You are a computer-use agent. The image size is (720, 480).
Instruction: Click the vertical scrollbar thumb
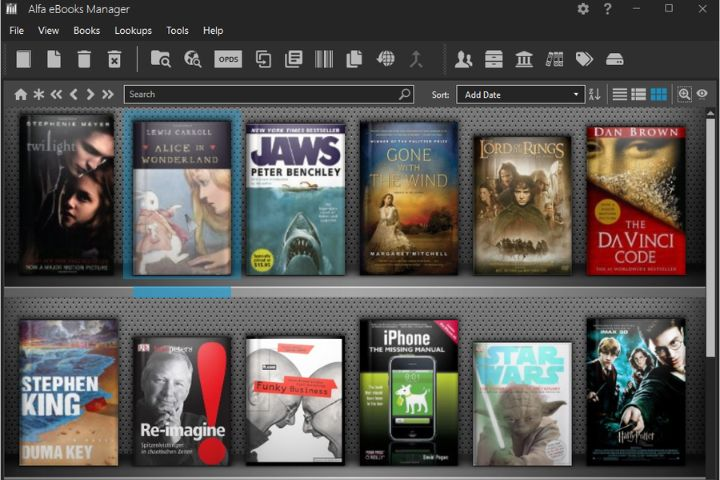click(x=710, y=237)
